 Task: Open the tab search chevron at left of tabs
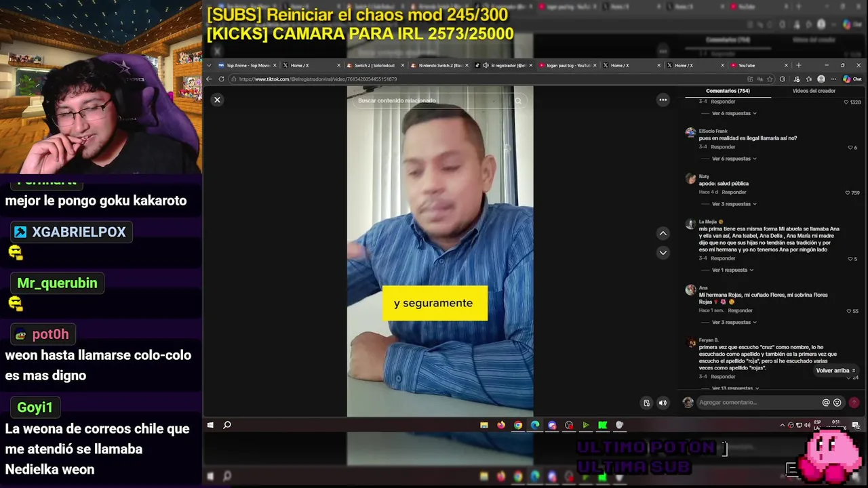pyautogui.click(x=209, y=65)
